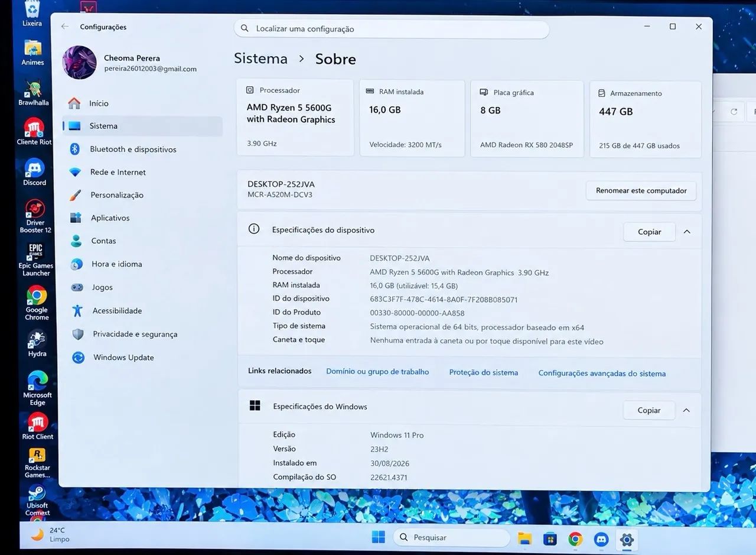This screenshot has height=555, width=756.
Task: Navigate to Sistema breadcrumb in header
Action: tap(260, 59)
